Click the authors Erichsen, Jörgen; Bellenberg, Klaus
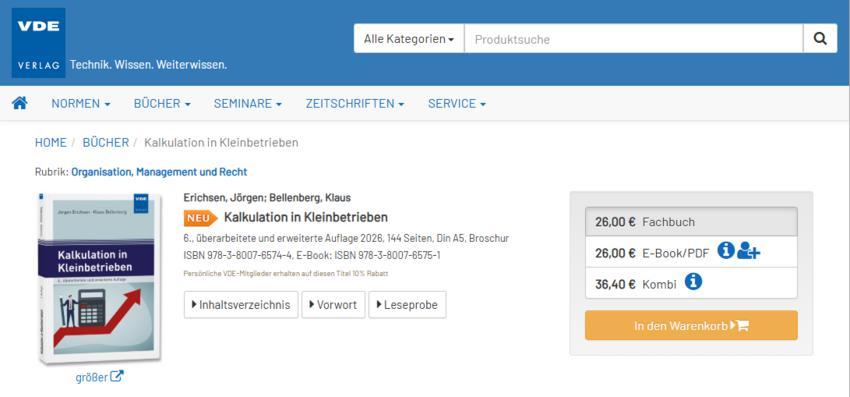This screenshot has width=850, height=397. [267, 197]
